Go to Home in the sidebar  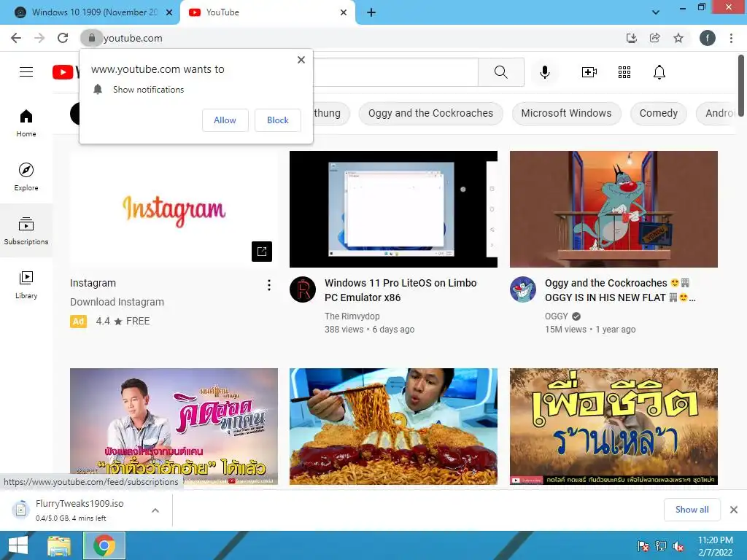(26, 122)
